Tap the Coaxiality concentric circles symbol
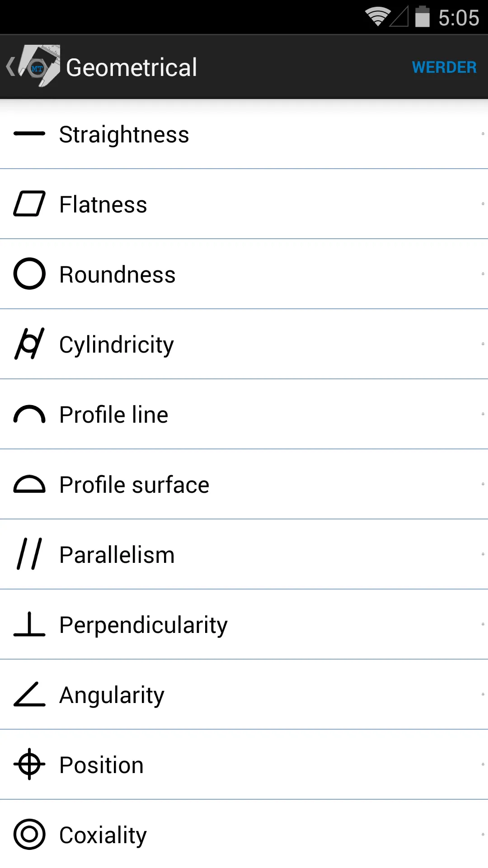The image size is (488, 868). 29,835
